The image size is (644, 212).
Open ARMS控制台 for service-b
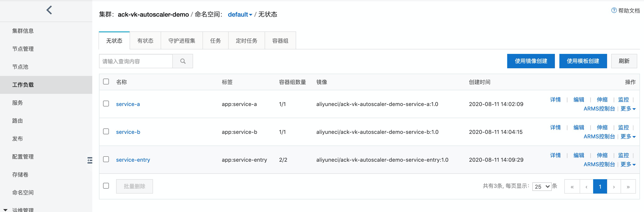click(x=599, y=137)
